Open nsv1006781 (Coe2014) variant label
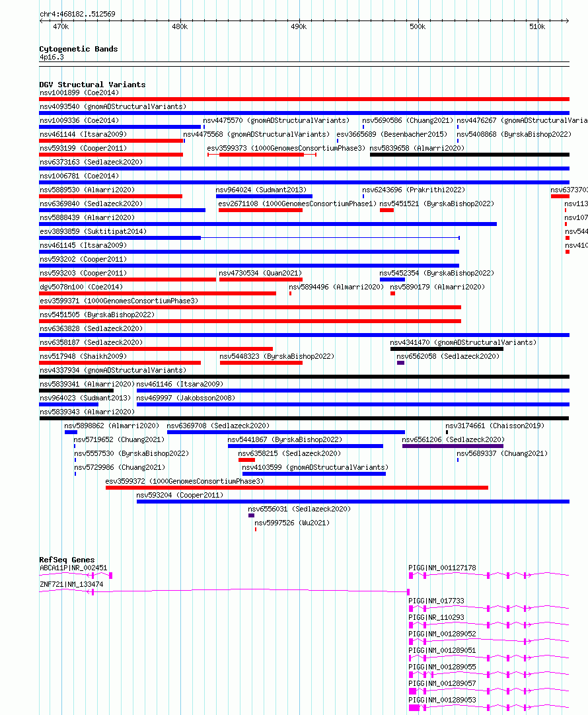Image resolution: width=588 pixels, height=715 pixels. pyautogui.click(x=79, y=176)
